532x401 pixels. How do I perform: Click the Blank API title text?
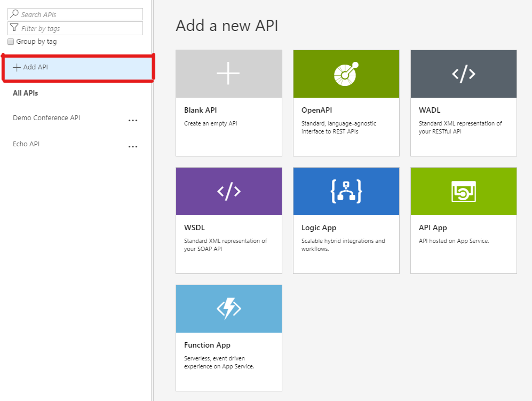coord(200,111)
